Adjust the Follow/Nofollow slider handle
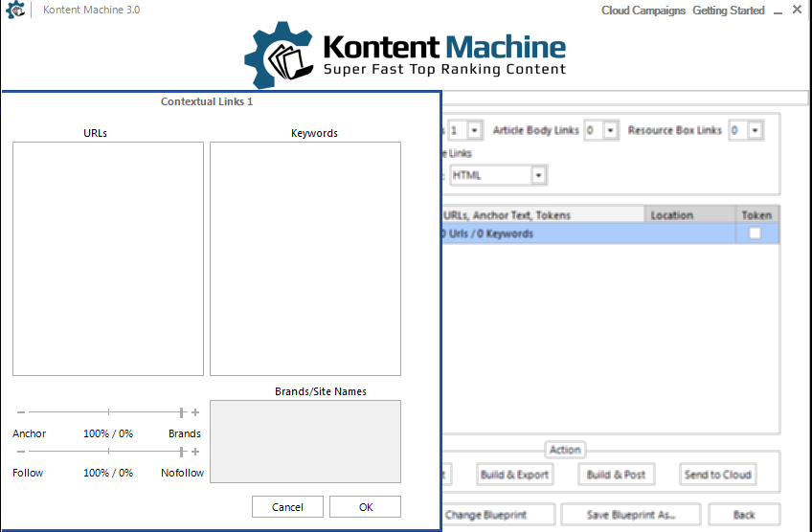Image resolution: width=812 pixels, height=532 pixels. tap(181, 452)
